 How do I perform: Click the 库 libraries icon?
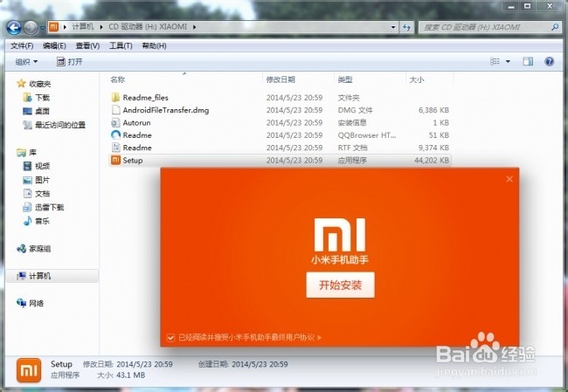pos(22,153)
